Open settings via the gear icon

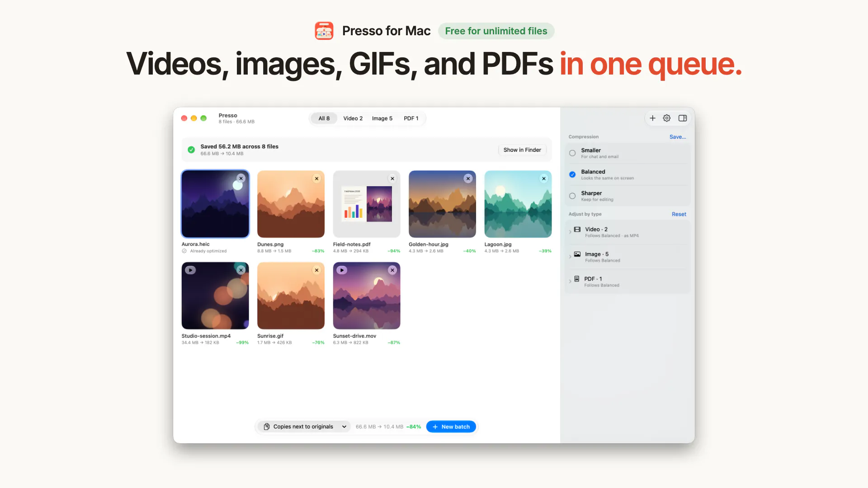[667, 118]
